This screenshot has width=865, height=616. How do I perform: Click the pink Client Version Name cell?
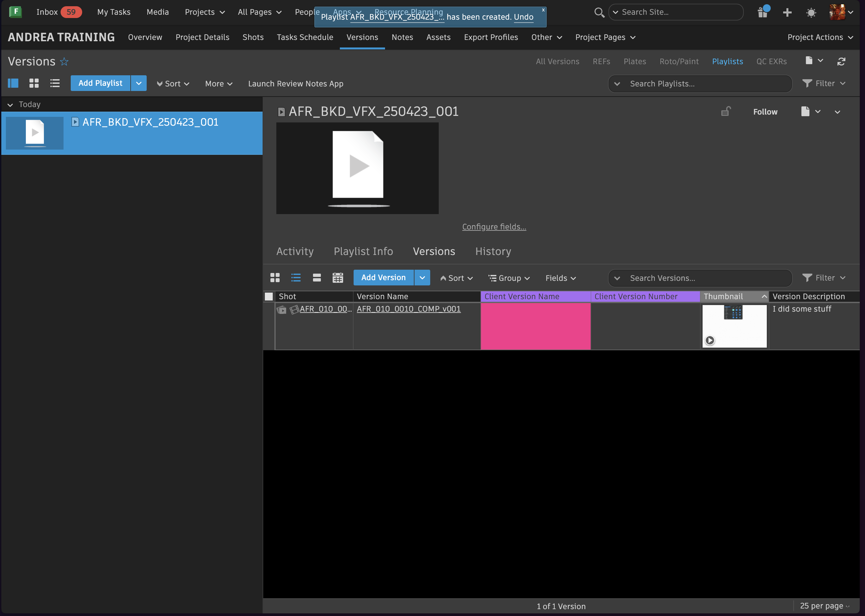click(535, 326)
